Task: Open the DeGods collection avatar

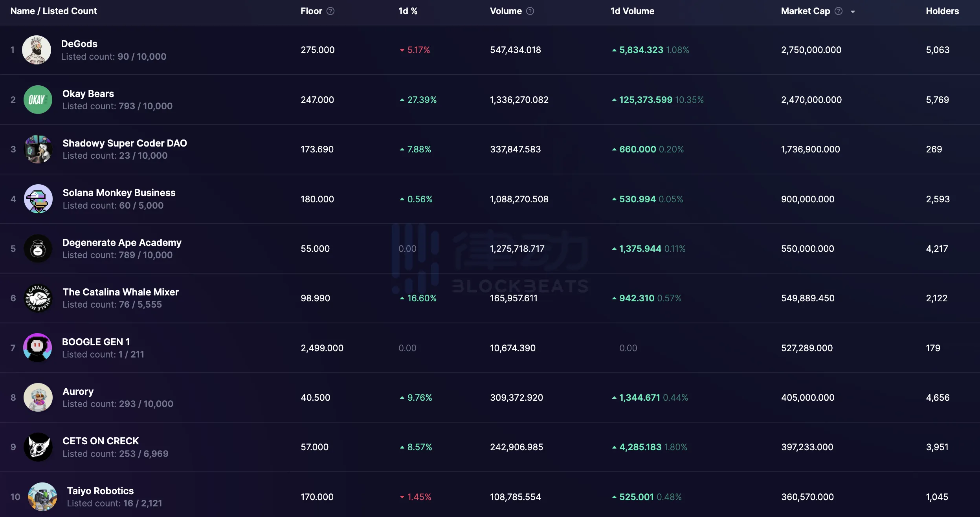Action: [x=37, y=50]
